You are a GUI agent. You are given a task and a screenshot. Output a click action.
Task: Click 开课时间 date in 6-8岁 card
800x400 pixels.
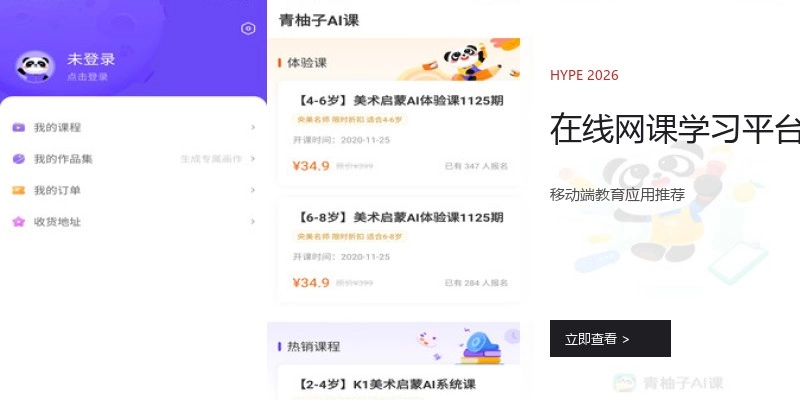[341, 257]
